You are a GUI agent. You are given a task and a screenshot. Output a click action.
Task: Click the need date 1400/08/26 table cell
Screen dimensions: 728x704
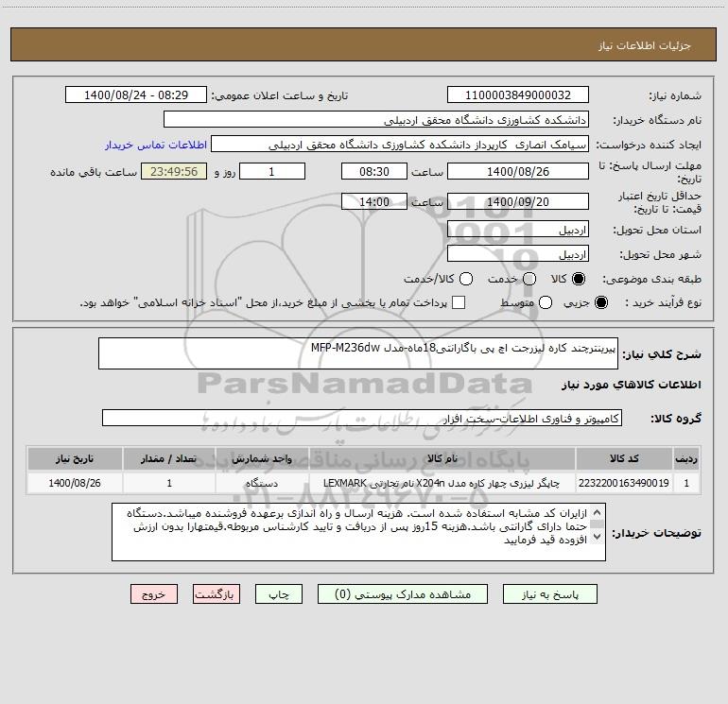click(75, 483)
